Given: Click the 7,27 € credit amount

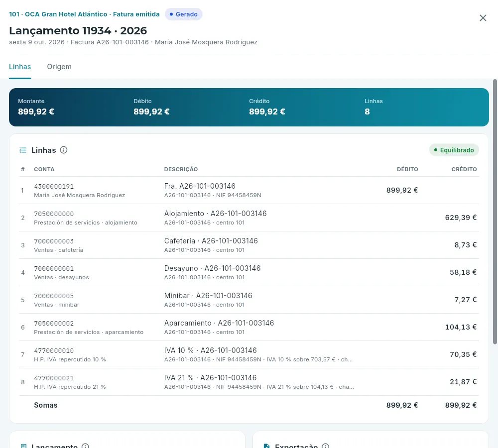Looking at the screenshot, I should [466, 299].
